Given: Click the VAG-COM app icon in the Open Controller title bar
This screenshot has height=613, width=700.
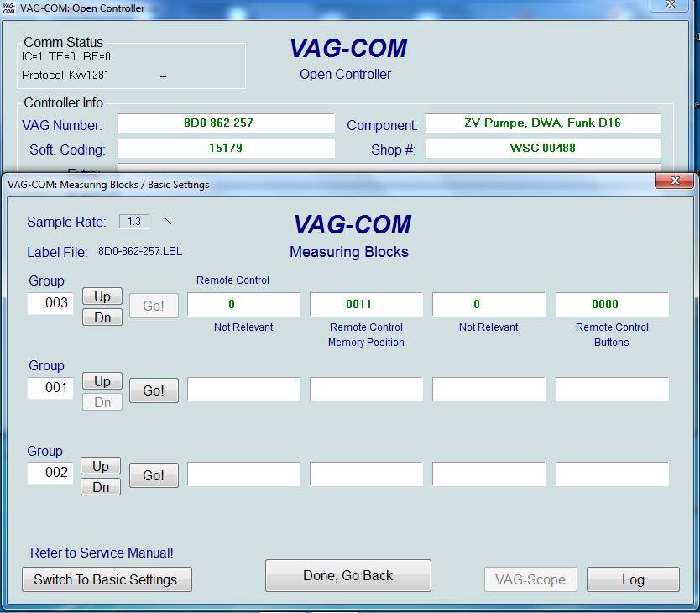Looking at the screenshot, I should click(8, 8).
